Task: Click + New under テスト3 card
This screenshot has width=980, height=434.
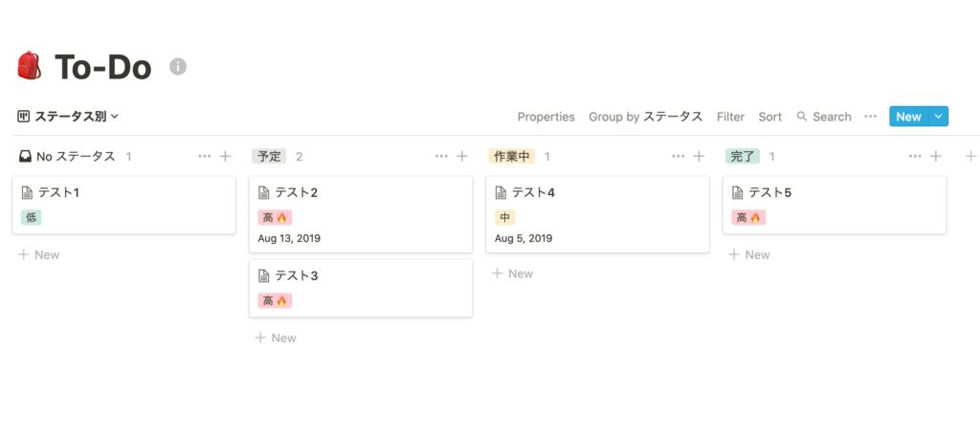Action: [x=276, y=337]
